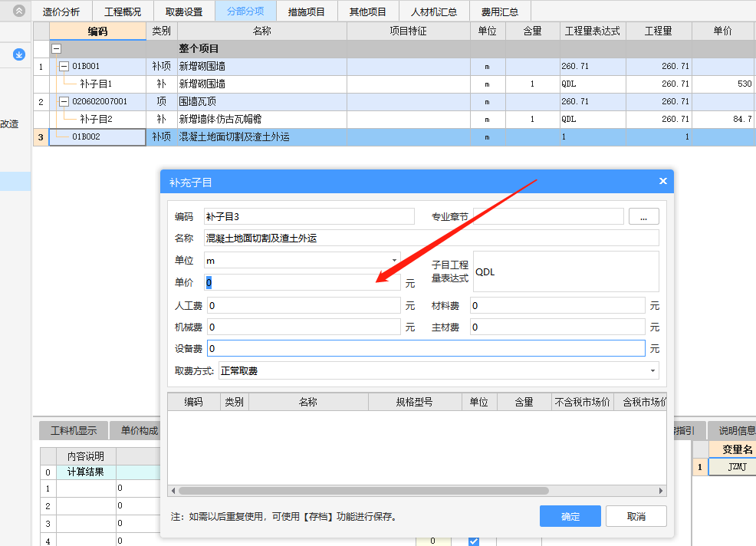Click the 专业章节 input field
This screenshot has width=756, height=546.
point(549,216)
